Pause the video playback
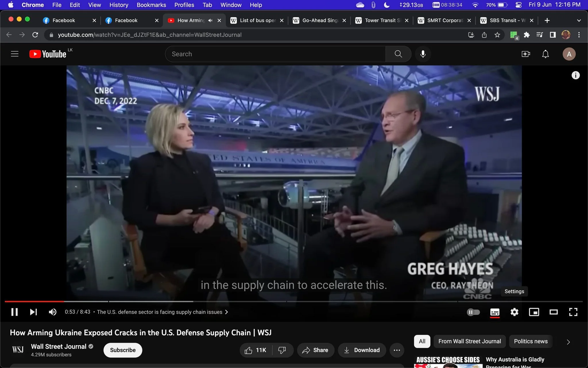This screenshot has width=588, height=368. point(14,312)
